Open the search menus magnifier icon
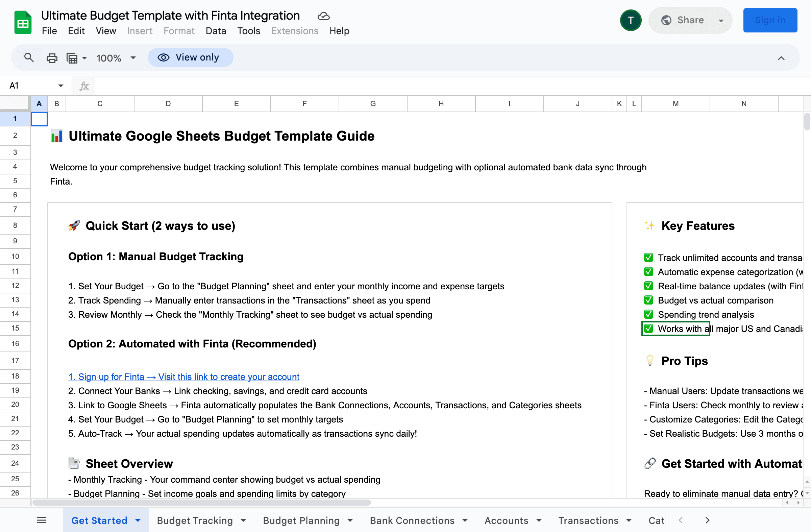 (29, 57)
